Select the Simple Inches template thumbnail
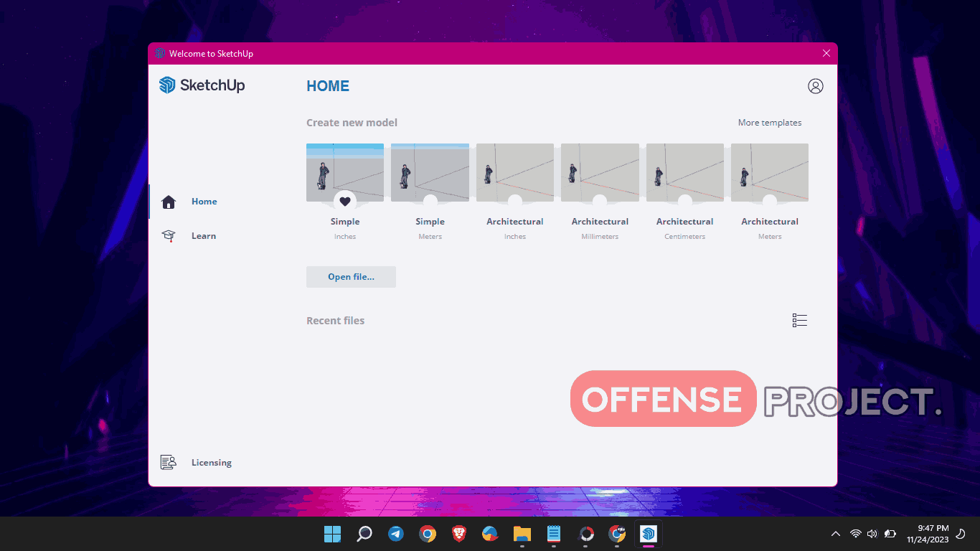The image size is (980, 551). (x=345, y=172)
